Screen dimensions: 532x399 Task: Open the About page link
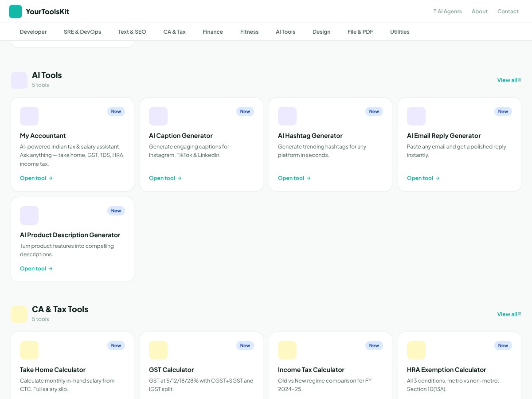480,12
